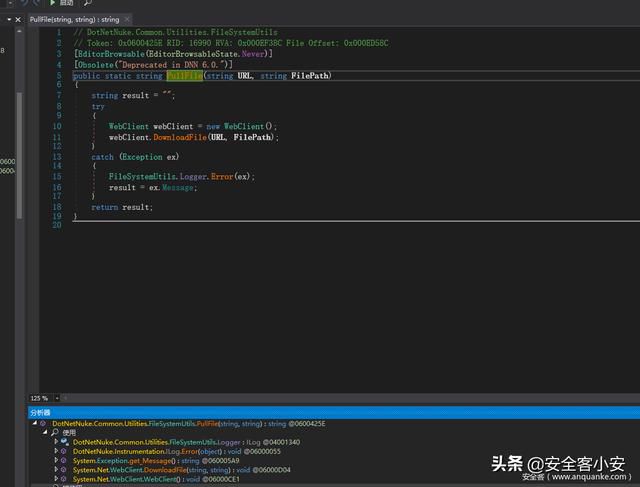
Task: Select System.Net.WebClient.WebClient() @06000CE1 row
Action: click(x=156, y=479)
